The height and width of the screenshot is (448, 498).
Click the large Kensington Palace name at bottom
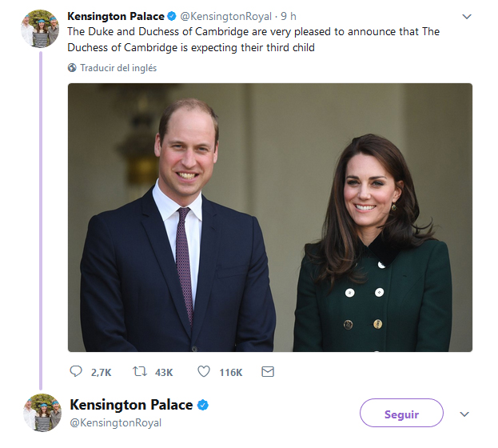click(131, 405)
